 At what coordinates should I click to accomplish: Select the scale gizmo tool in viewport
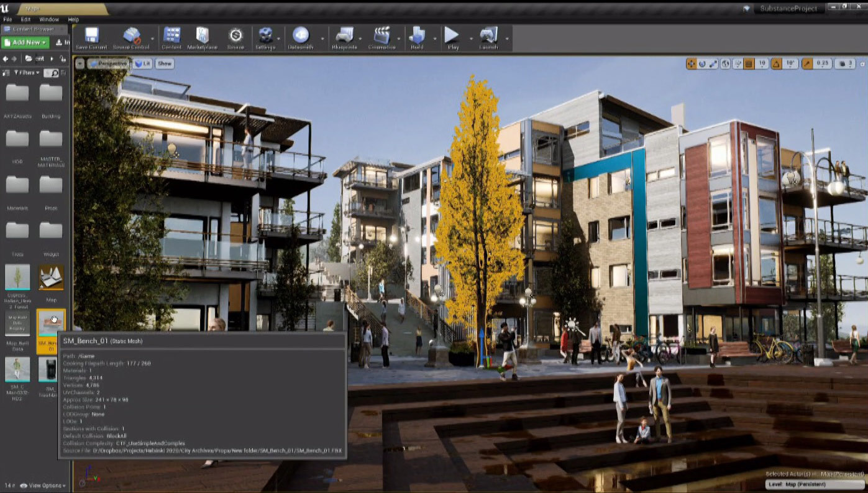(x=713, y=63)
